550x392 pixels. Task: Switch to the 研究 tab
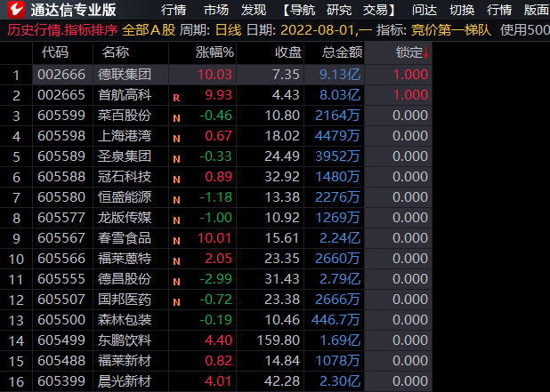339,10
